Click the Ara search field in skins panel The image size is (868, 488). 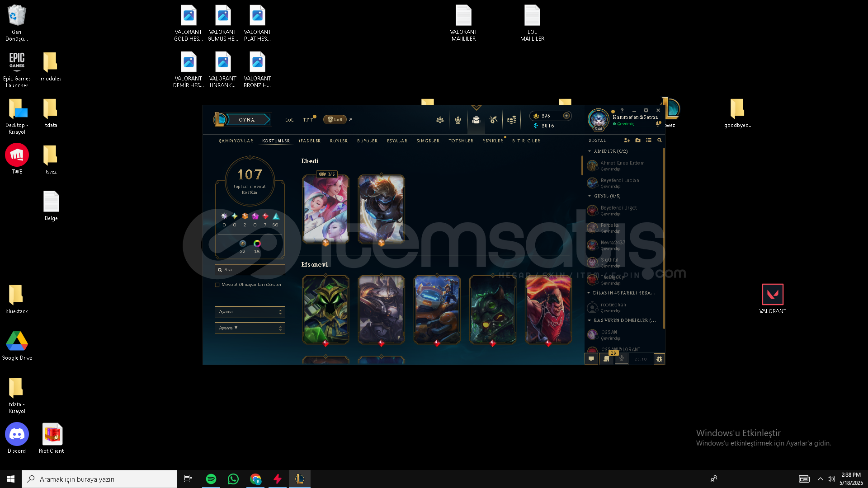[x=250, y=270]
